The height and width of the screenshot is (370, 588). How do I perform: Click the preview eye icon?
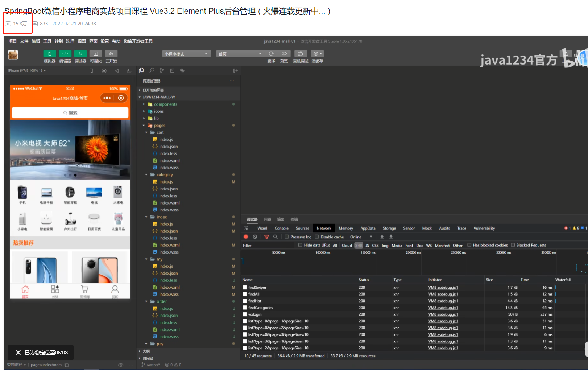(284, 54)
